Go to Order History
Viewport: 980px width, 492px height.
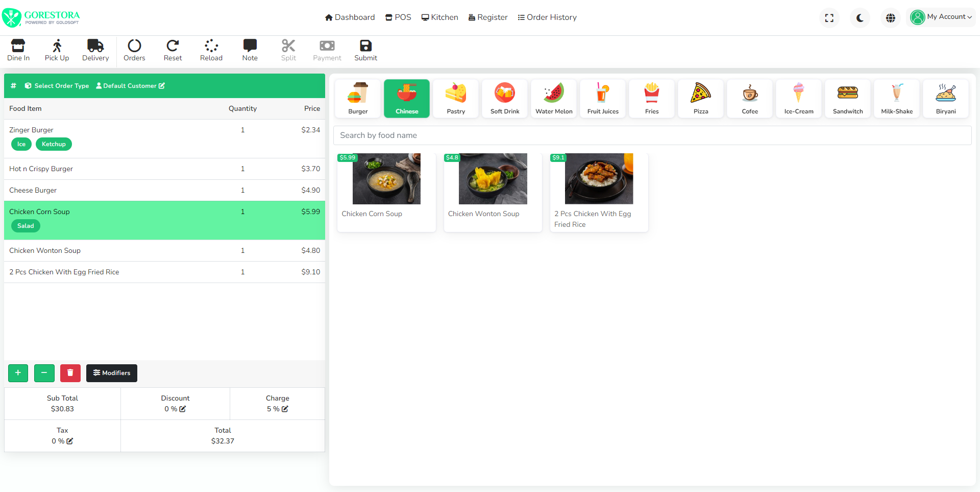pos(547,17)
